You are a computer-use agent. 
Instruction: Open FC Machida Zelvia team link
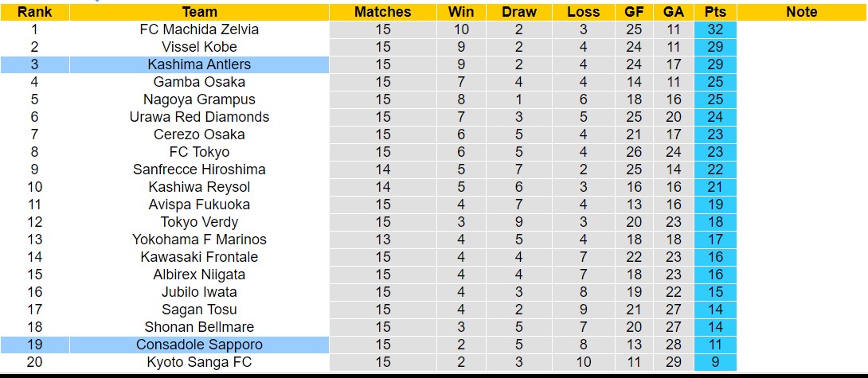click(x=199, y=29)
